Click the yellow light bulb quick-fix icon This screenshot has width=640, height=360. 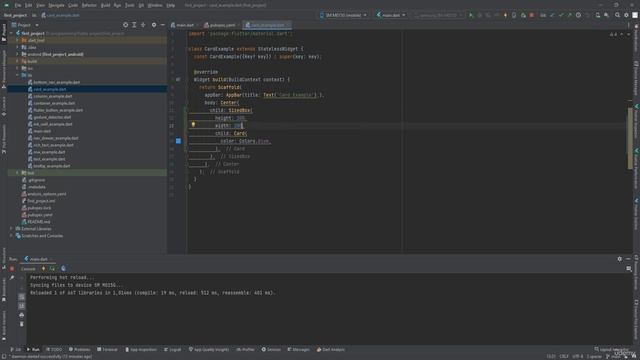coord(193,125)
